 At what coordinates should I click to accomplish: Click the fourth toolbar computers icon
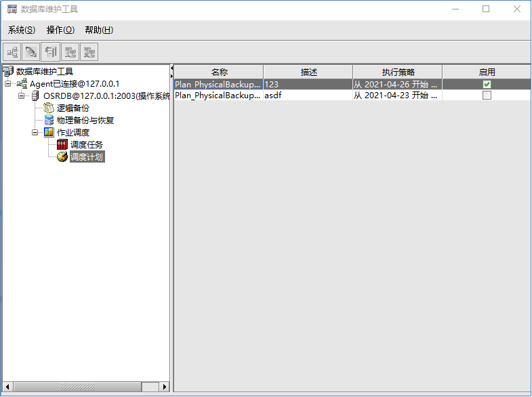[x=70, y=52]
